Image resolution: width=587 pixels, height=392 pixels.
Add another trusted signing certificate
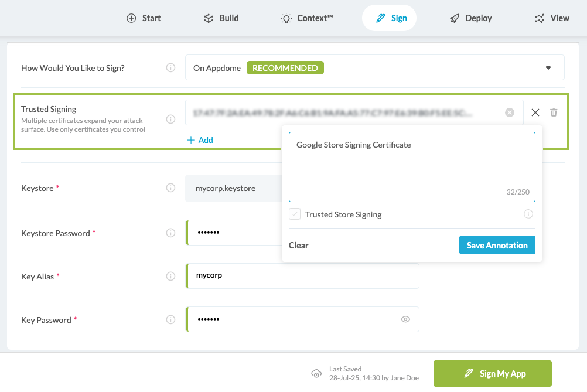(x=200, y=140)
